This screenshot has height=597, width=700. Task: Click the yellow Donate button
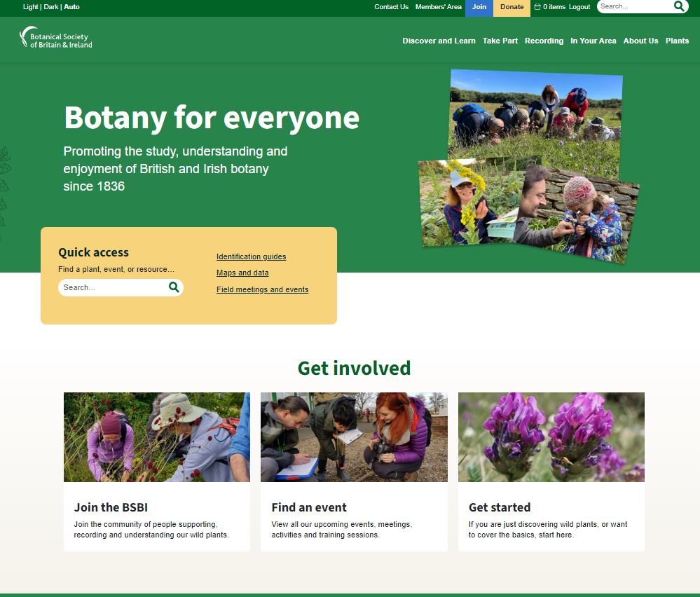[512, 8]
